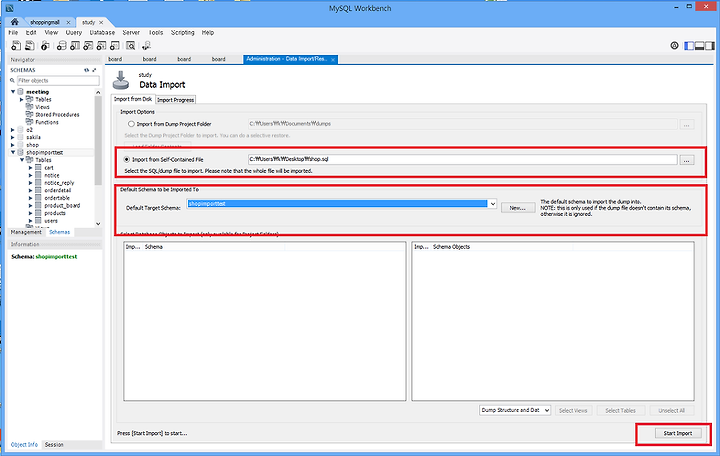This screenshot has height=456, width=720.
Task: Collapse the meeting schema node
Action: [13, 92]
